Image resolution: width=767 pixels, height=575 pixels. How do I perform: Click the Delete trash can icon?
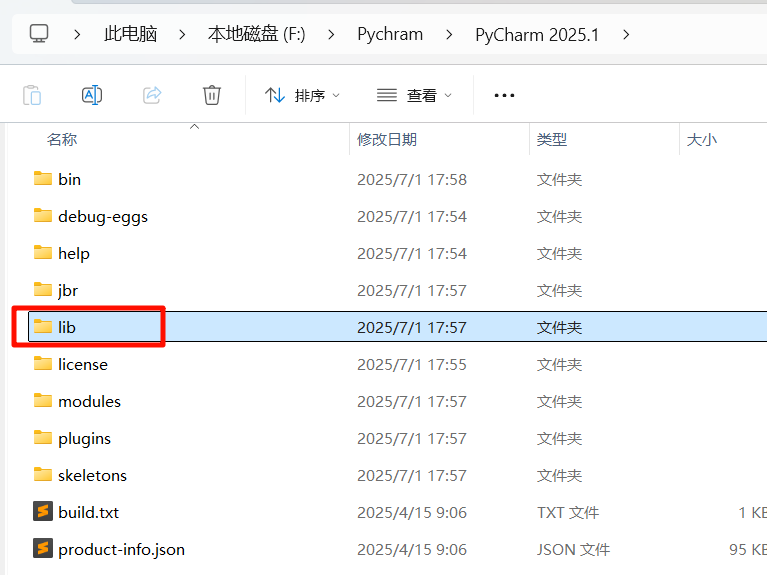pyautogui.click(x=212, y=95)
